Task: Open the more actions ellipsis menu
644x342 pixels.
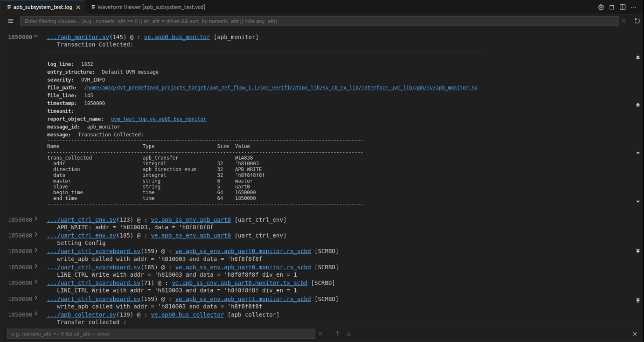Action: click(633, 7)
